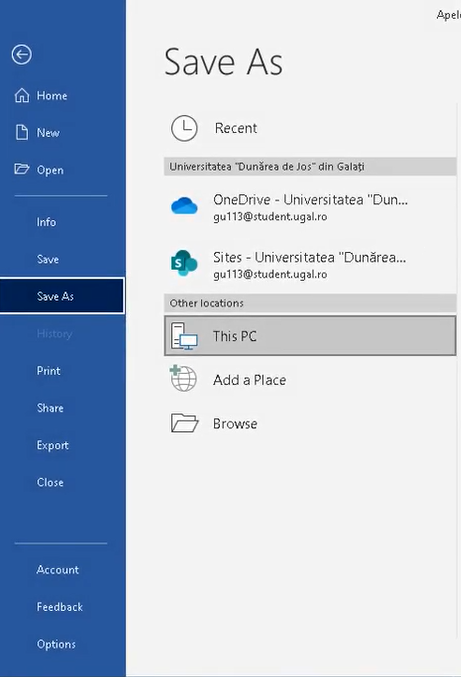Click the Save As page title
Image resolution: width=461 pixels, height=677 pixels.
224,62
